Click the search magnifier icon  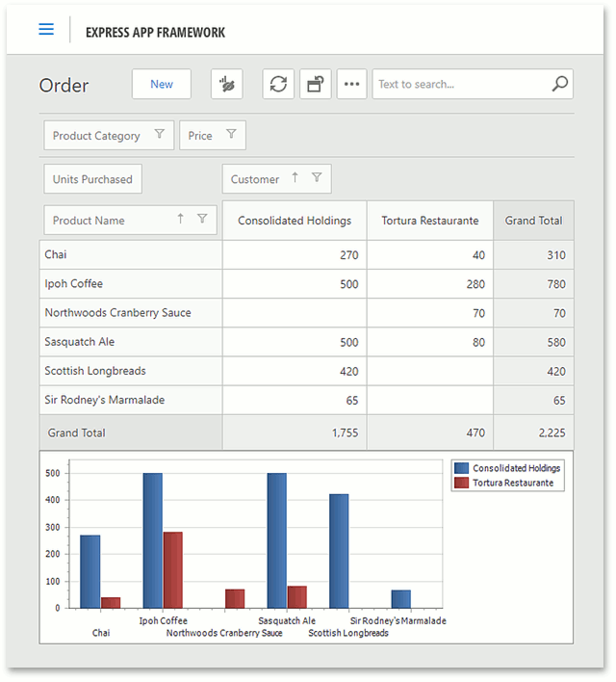pos(560,84)
